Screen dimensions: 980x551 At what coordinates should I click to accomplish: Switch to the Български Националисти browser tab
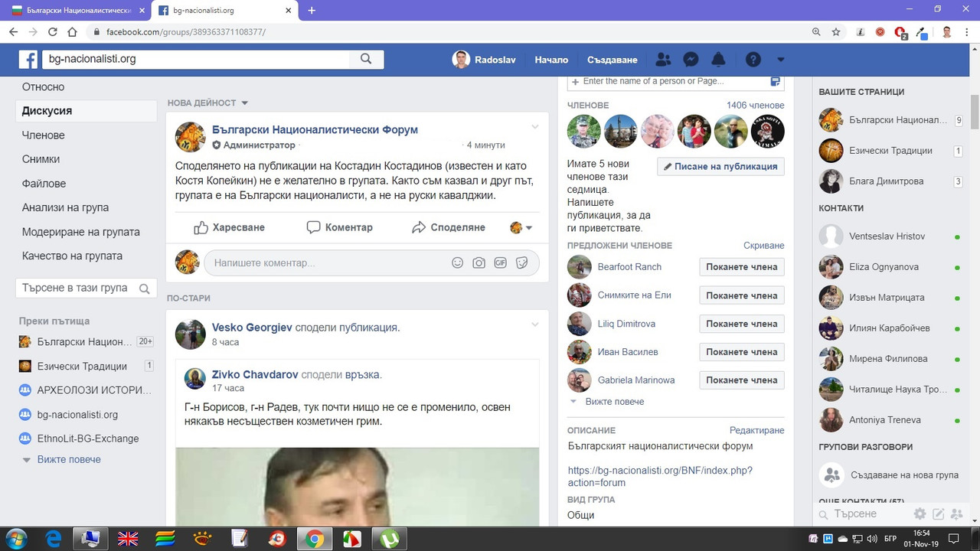77,11
